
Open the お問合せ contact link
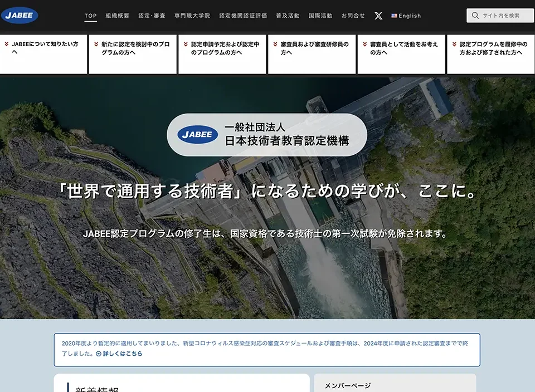tap(353, 16)
